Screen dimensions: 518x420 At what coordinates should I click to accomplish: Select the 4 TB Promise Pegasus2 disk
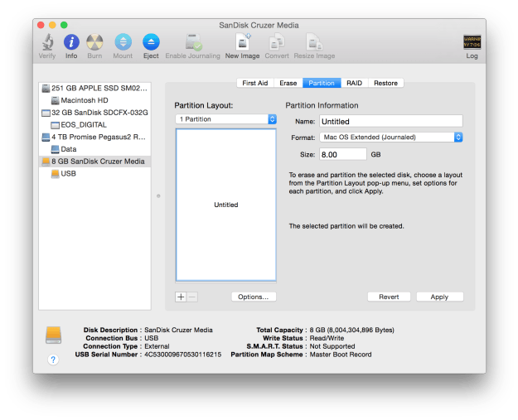point(94,137)
